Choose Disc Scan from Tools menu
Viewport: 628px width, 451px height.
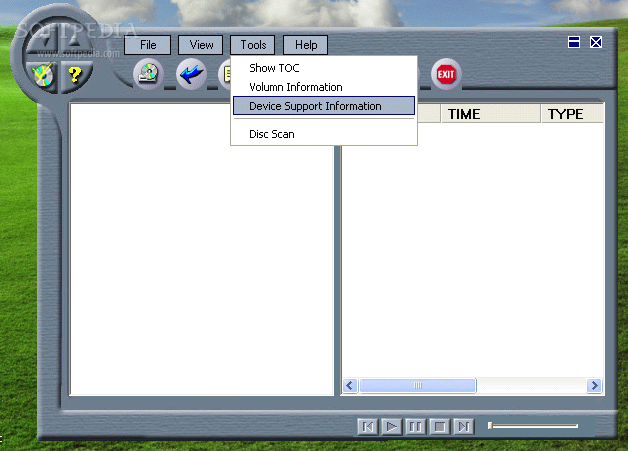tap(324, 134)
